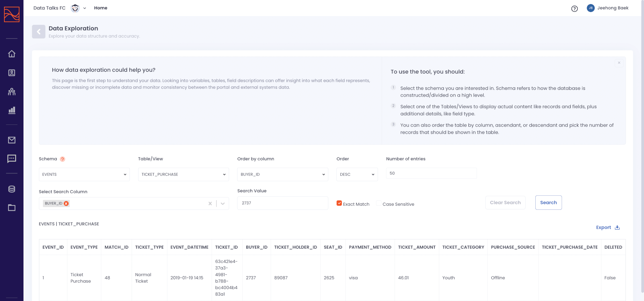
Task: Open the database sidebar icon
Action: coord(12,189)
